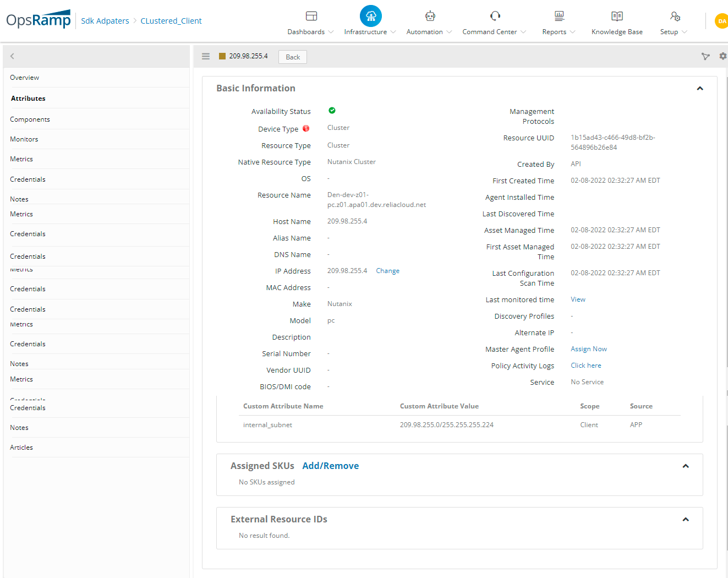This screenshot has width=728, height=578.
Task: Click the resource settings gear icon
Action: pyautogui.click(x=722, y=56)
